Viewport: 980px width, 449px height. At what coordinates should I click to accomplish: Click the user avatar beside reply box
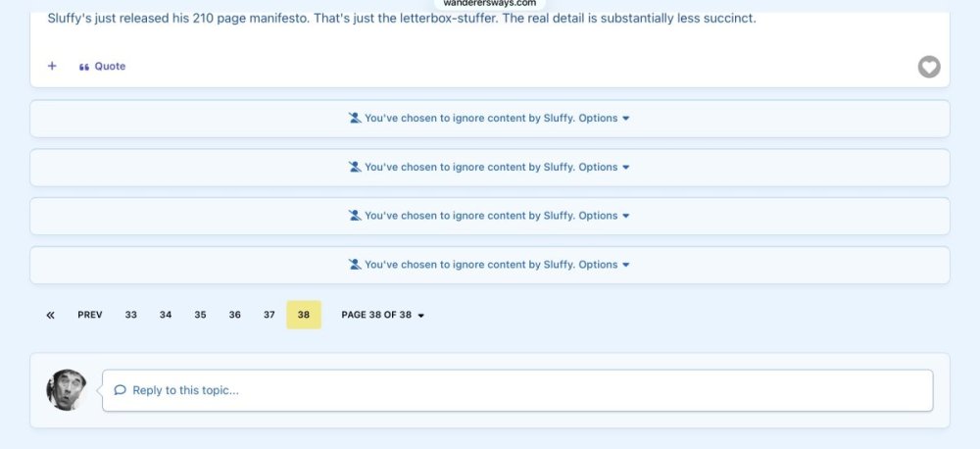click(x=67, y=389)
